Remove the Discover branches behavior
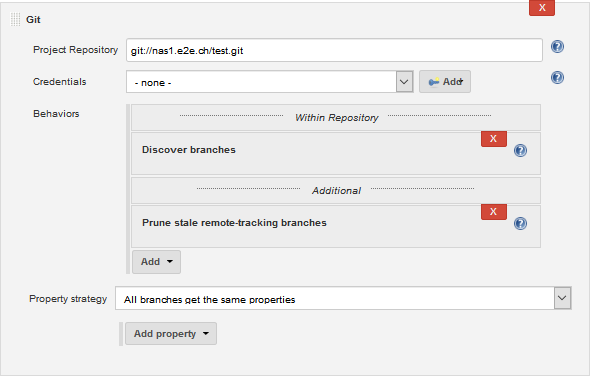This screenshot has height=376, width=590. (x=494, y=139)
